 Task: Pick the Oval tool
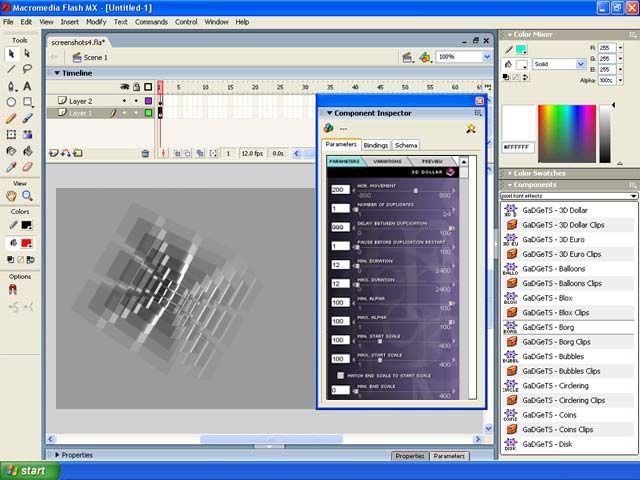click(x=11, y=102)
